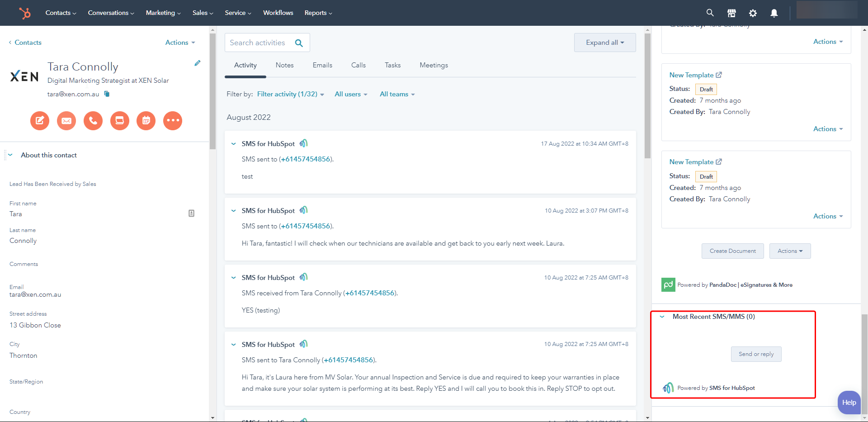Click the search icon in Search activities
The image size is (868, 422).
click(299, 43)
